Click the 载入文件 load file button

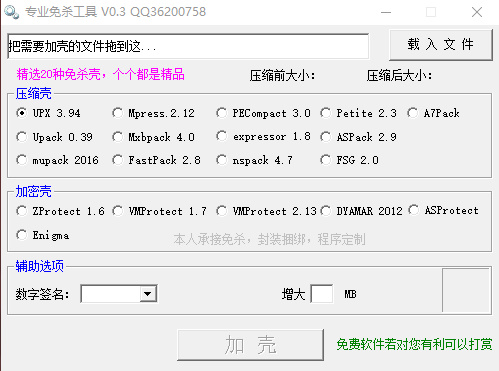click(441, 45)
